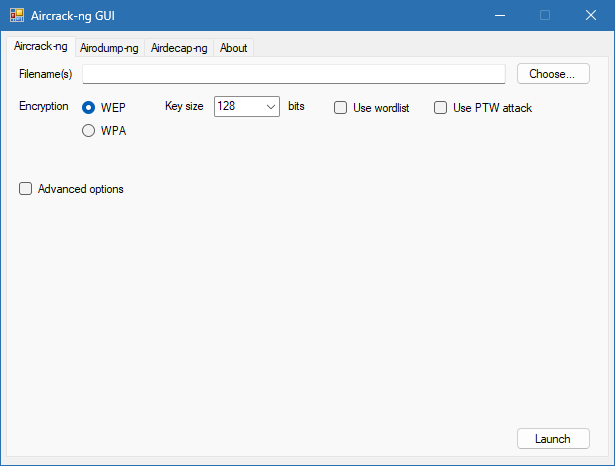Minimize the Aircrack-ng GUI window
Viewport: 615px width, 466px height.
[500, 15]
